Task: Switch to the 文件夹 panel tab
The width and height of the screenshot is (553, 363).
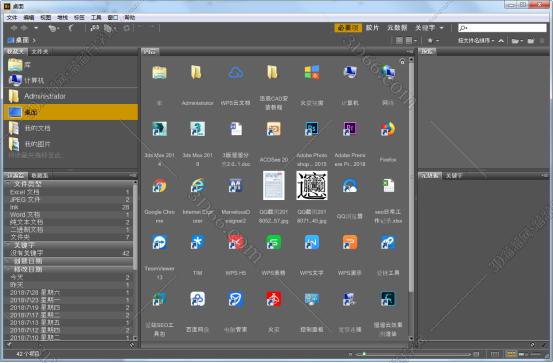Action: pos(40,52)
